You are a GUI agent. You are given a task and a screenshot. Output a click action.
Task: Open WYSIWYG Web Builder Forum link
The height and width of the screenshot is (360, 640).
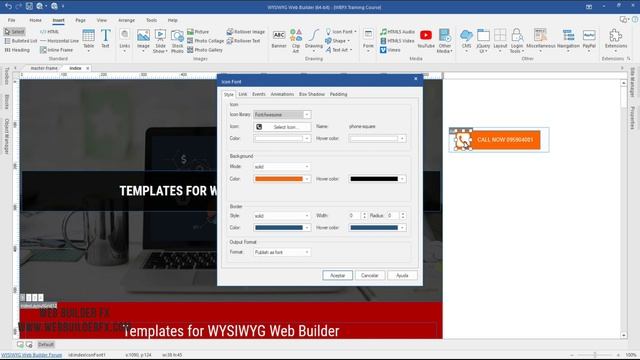[x=31, y=355]
